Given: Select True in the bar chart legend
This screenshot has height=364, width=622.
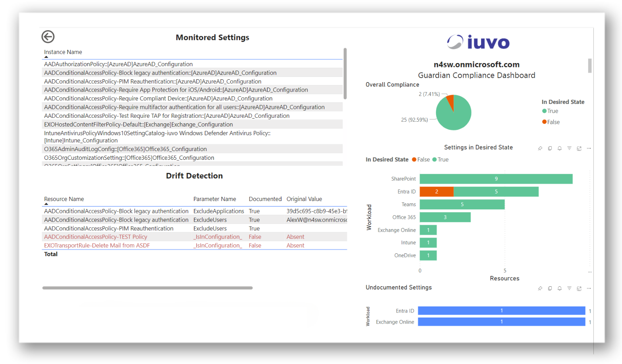Looking at the screenshot, I should 440,159.
